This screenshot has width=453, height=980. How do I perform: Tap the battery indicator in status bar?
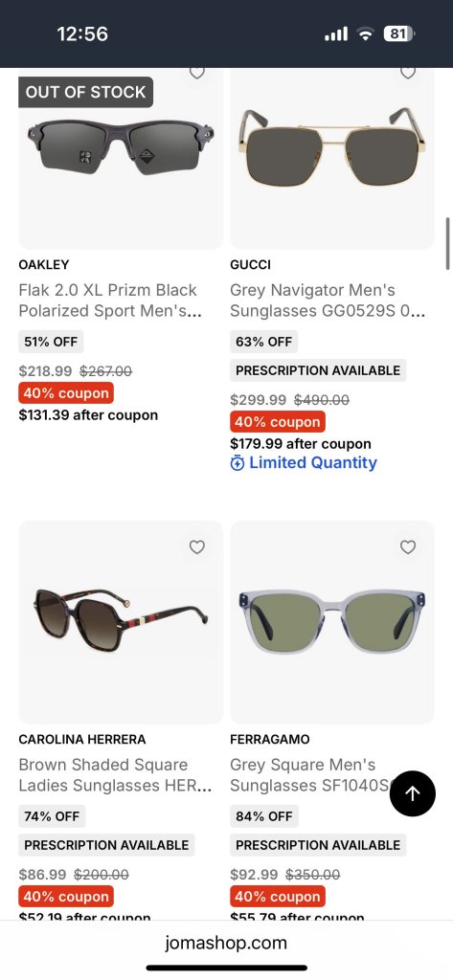[x=398, y=33]
